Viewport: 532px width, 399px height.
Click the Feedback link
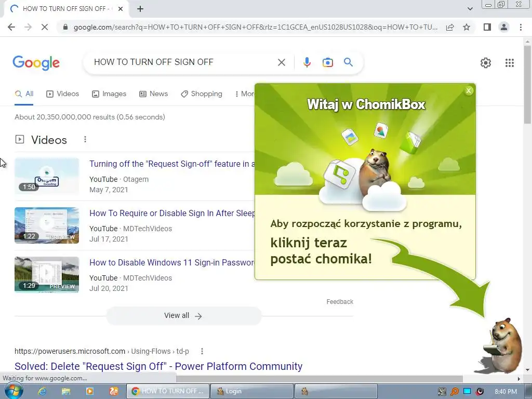click(340, 302)
